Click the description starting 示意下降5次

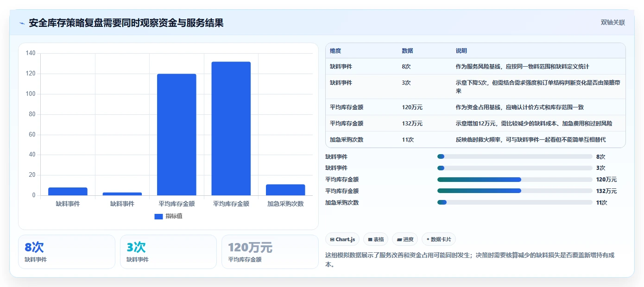[x=538, y=87]
